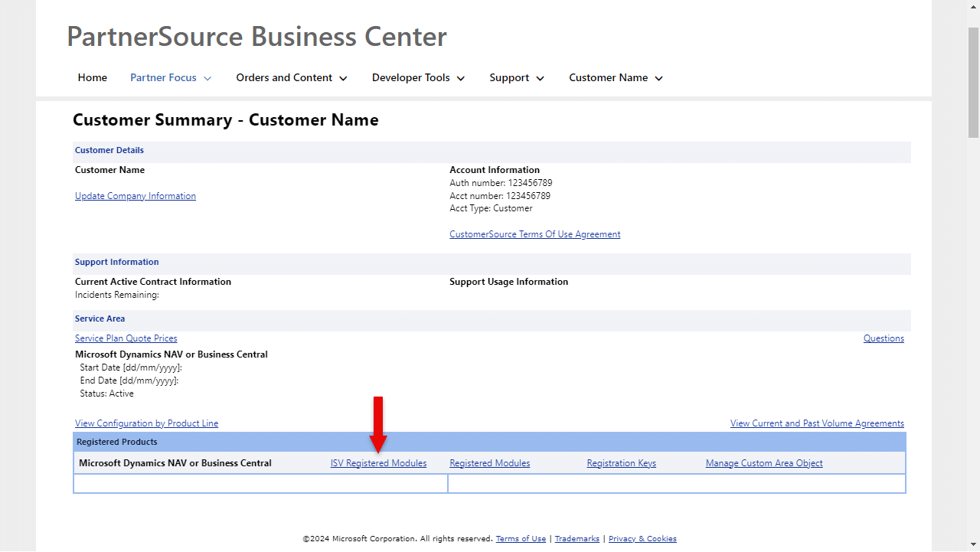Open the Privacy & Cookies link
The height and width of the screenshot is (552, 980).
click(x=642, y=539)
